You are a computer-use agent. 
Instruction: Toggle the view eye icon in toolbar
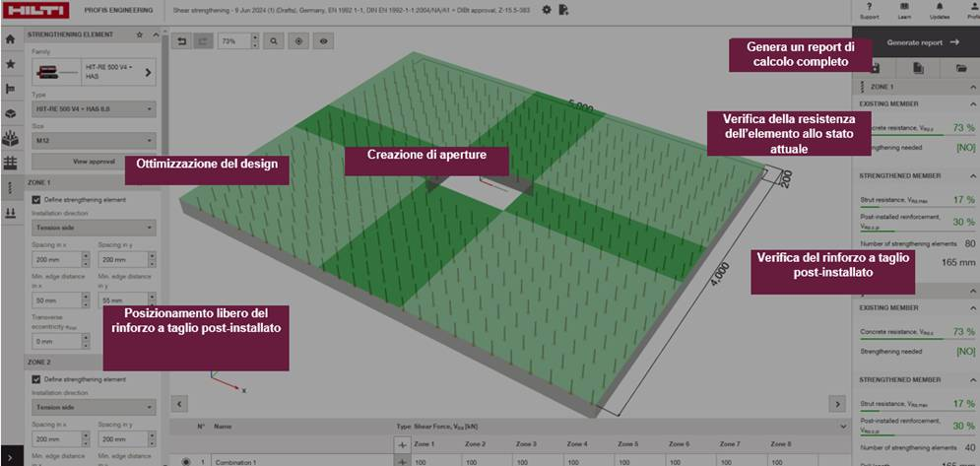[x=324, y=41]
